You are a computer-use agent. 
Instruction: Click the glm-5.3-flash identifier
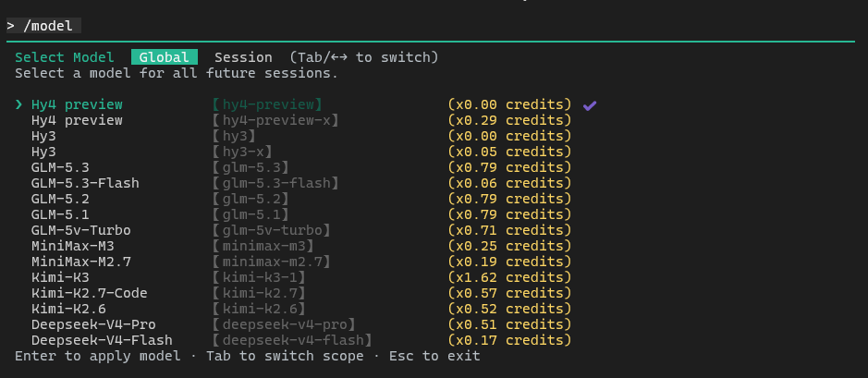coord(275,183)
